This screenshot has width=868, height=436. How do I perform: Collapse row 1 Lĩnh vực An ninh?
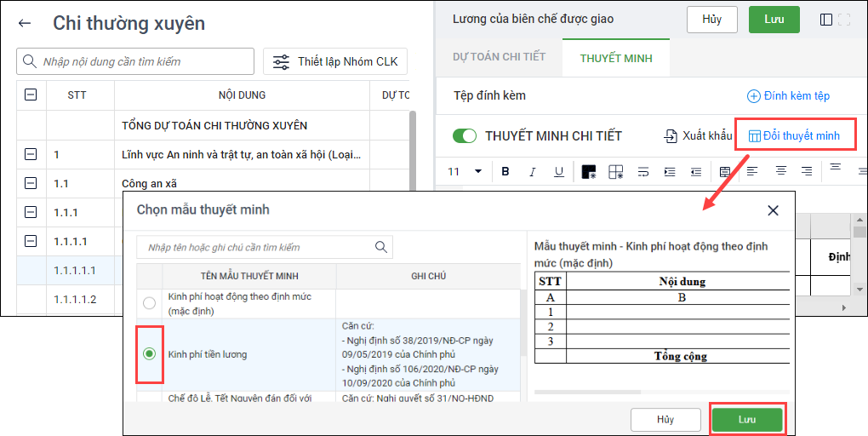(31, 155)
